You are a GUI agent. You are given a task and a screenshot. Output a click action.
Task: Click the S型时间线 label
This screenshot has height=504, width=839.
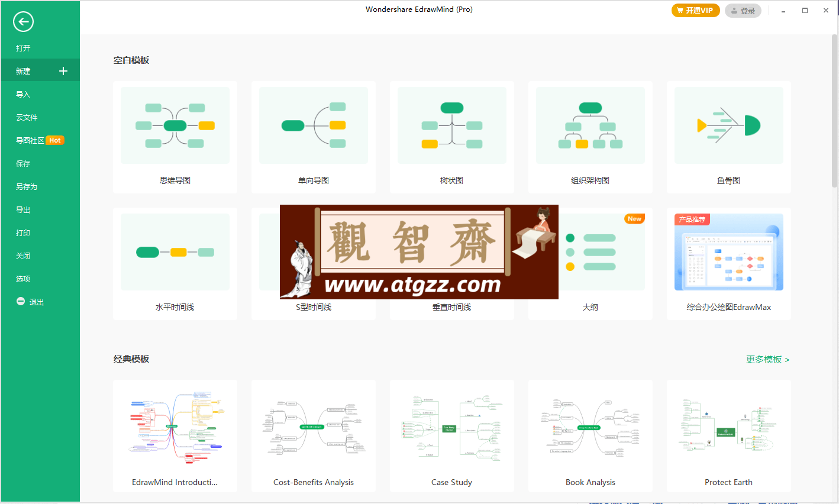tap(314, 307)
